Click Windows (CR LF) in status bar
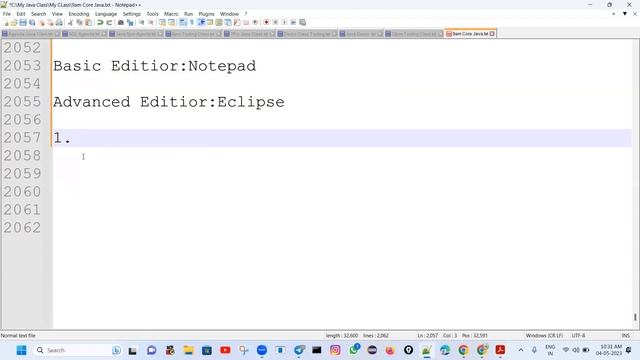640x360 pixels. [x=544, y=336]
